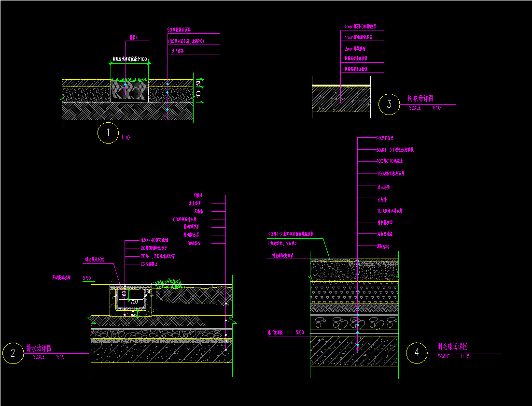Click the detail number 1 circle marker
532x406 pixels.
108,133
